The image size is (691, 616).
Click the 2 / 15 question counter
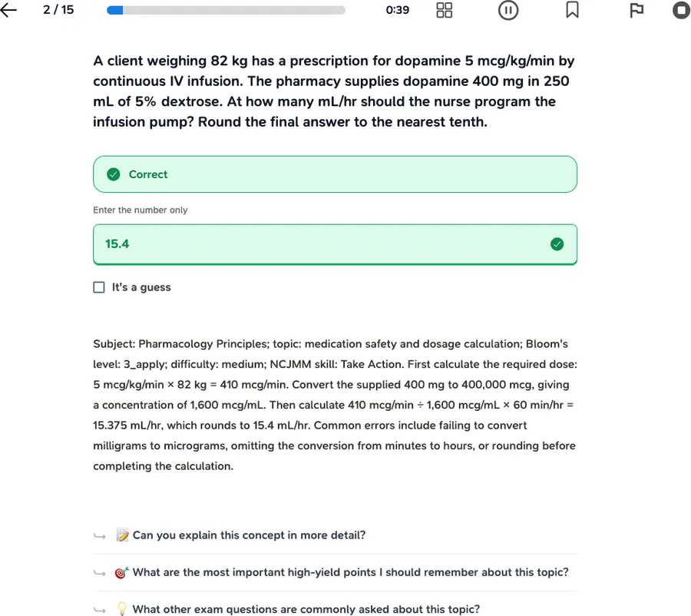[x=58, y=10]
